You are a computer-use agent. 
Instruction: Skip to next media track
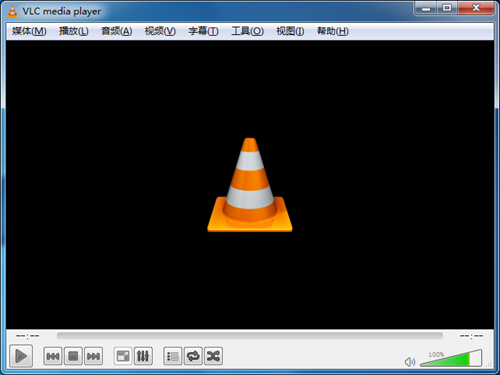93,356
